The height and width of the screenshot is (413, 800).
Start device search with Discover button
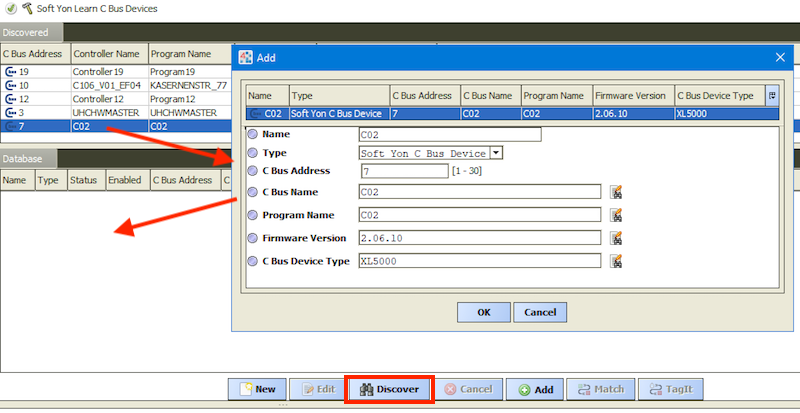(389, 390)
